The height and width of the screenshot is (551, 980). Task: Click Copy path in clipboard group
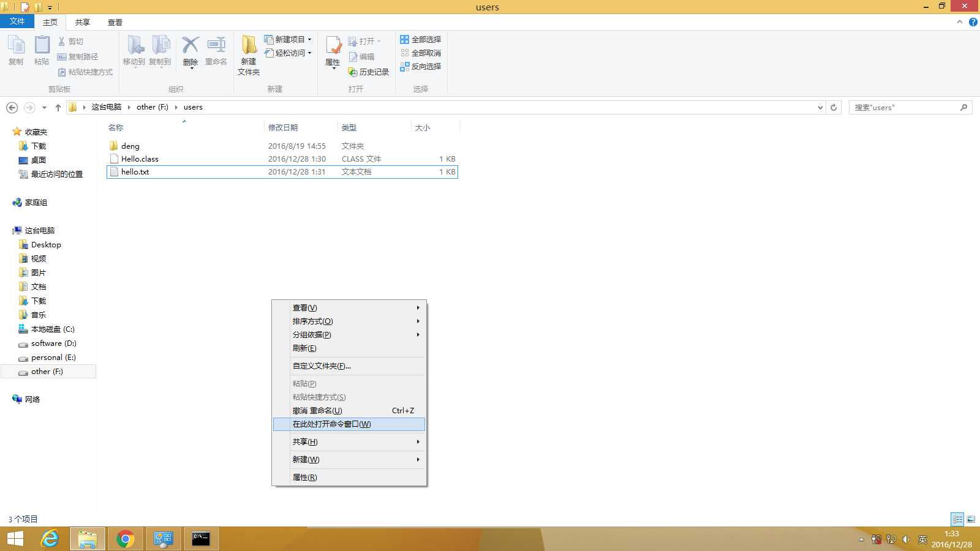(78, 56)
